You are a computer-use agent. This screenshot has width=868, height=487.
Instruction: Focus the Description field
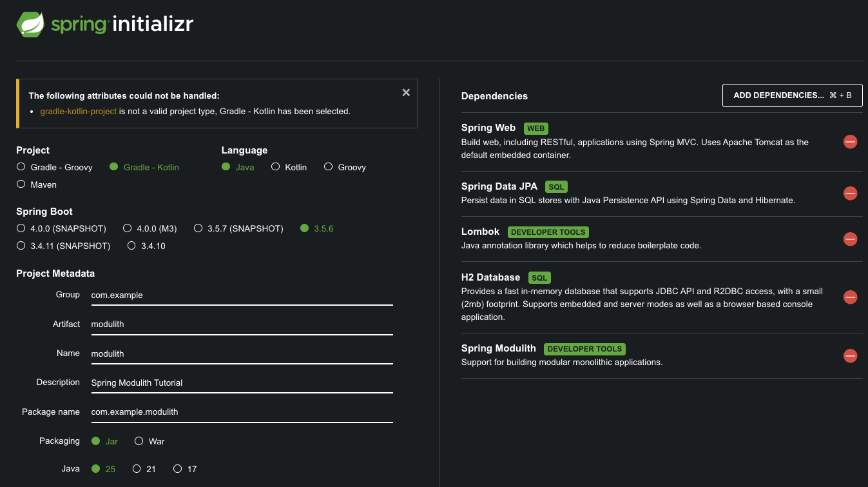point(241,383)
